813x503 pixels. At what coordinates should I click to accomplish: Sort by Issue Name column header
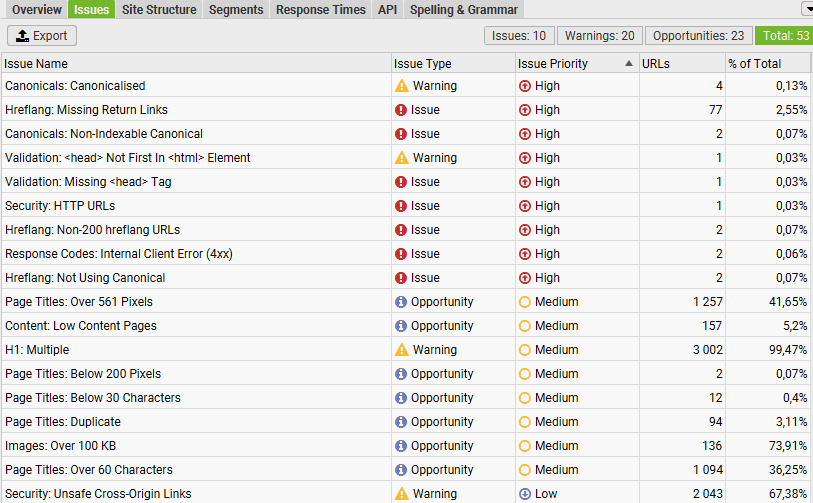[196, 64]
